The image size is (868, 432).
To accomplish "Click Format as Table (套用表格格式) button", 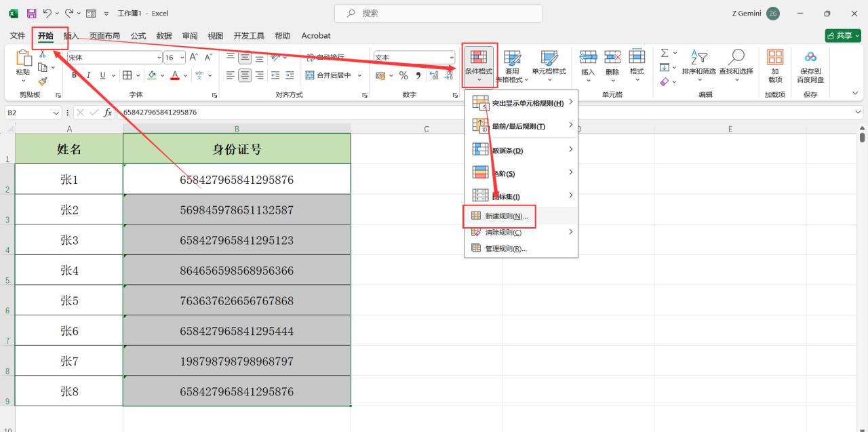I will (x=512, y=66).
